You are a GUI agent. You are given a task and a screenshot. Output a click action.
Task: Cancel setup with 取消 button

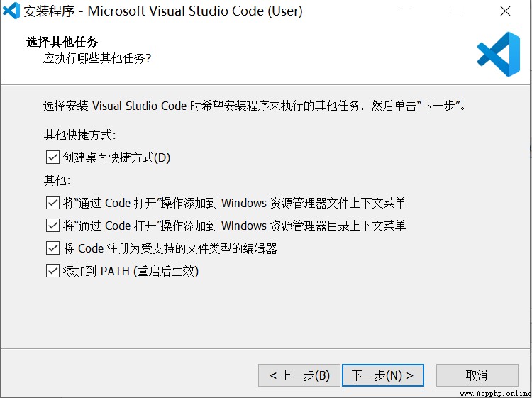coord(477,375)
